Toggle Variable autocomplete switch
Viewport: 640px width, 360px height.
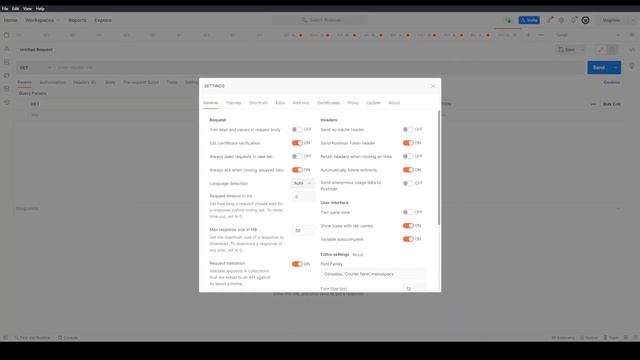point(408,239)
